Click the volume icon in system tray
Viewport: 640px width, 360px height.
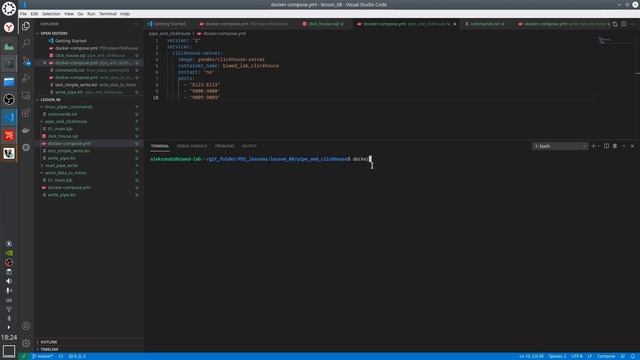click(9, 281)
